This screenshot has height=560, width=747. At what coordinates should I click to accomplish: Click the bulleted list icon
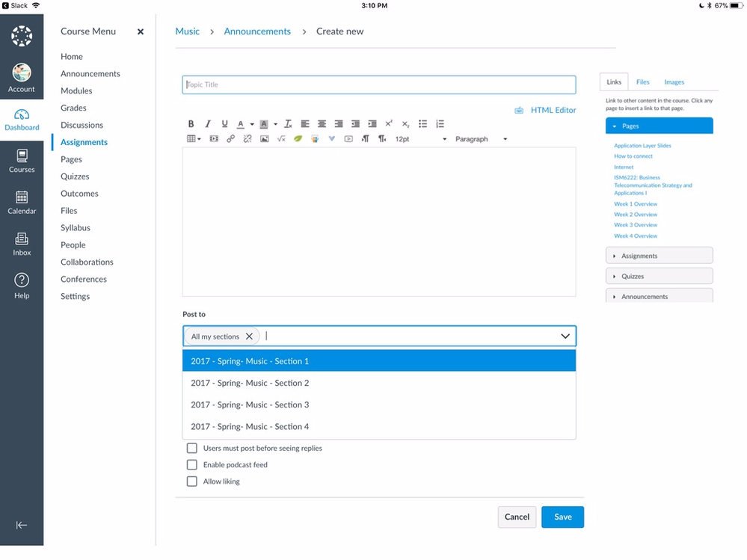(x=422, y=124)
